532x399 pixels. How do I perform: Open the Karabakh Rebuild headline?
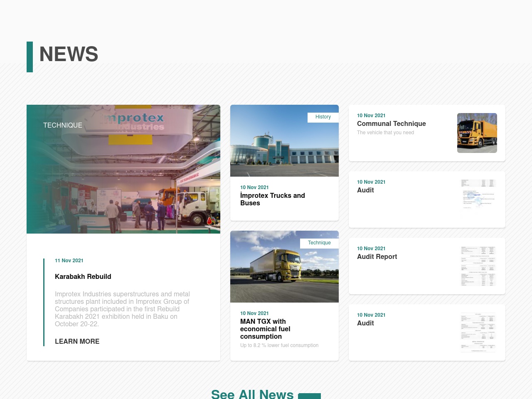pyautogui.click(x=83, y=276)
